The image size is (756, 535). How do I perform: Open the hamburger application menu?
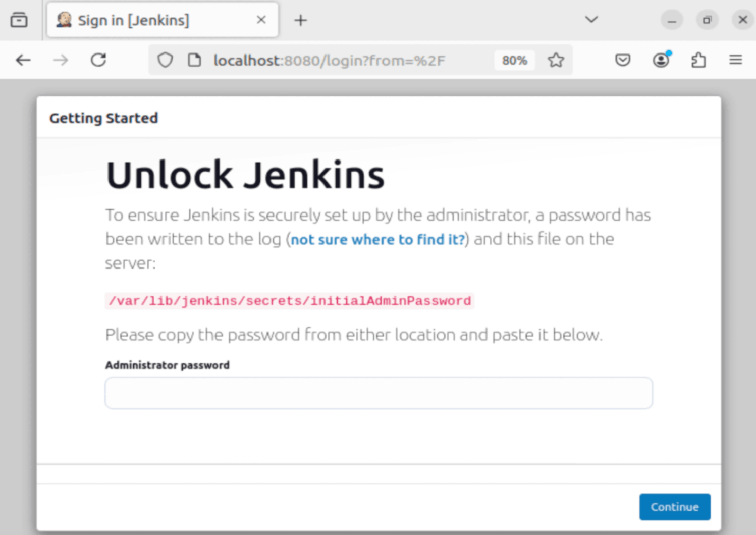[735, 60]
